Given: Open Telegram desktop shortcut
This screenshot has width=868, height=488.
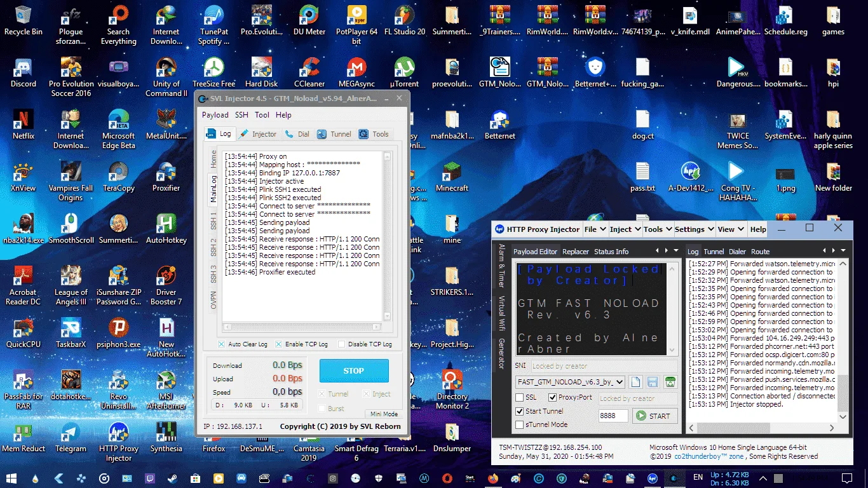Looking at the screenshot, I should [71, 437].
